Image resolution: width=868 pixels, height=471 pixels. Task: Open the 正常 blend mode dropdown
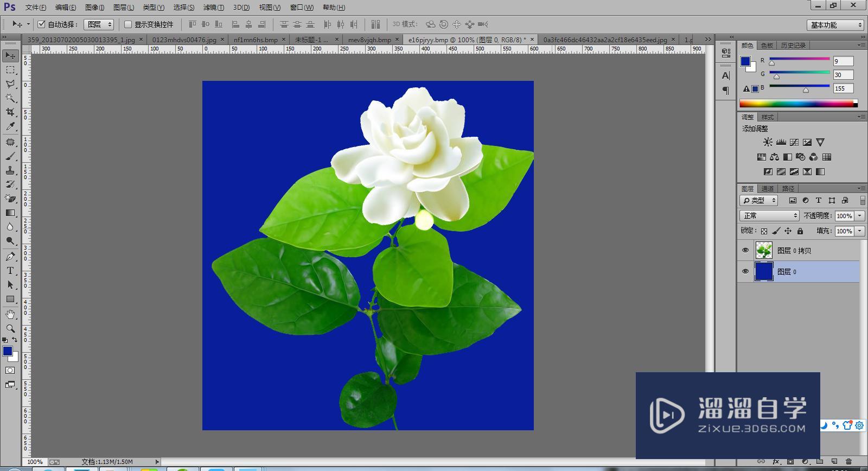pos(769,215)
